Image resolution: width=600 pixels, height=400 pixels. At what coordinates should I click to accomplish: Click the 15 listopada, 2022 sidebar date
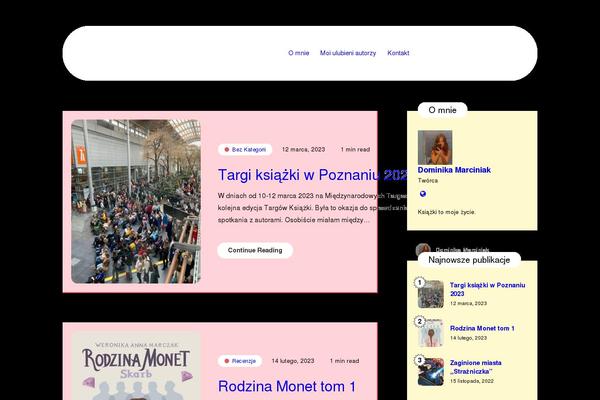click(472, 381)
